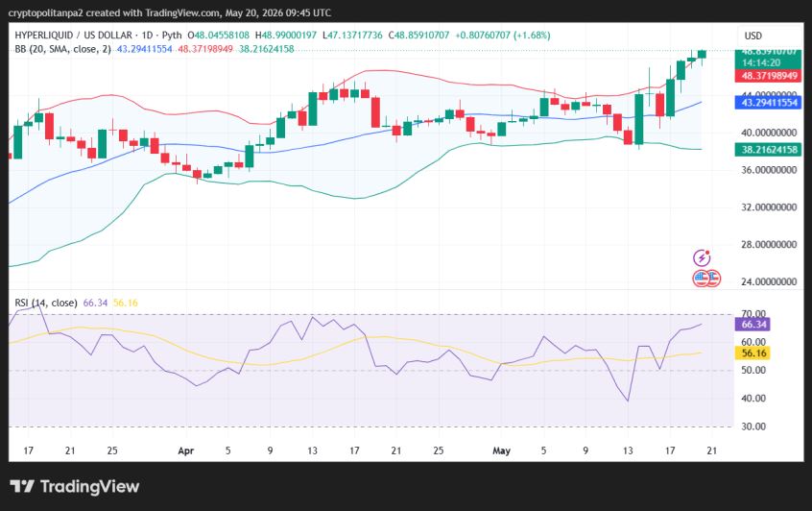Click the 70.00 RSI scale label

pyautogui.click(x=753, y=313)
